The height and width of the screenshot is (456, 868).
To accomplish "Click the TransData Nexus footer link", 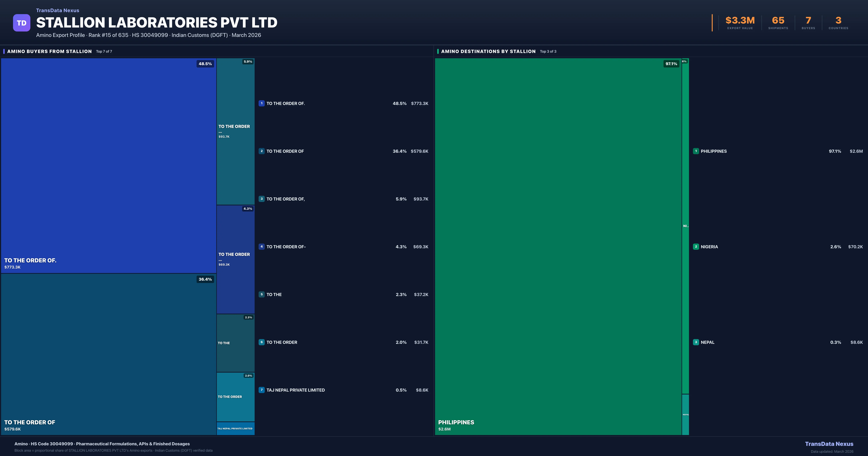I will pyautogui.click(x=829, y=444).
